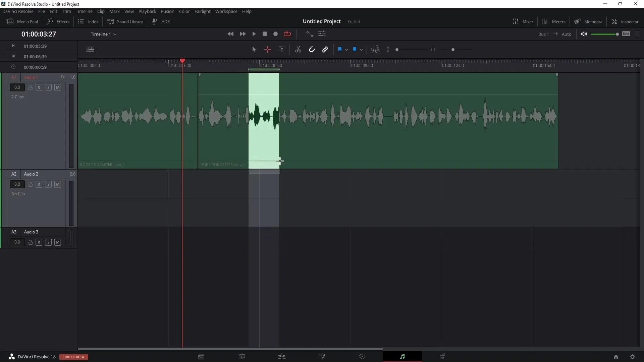The width and height of the screenshot is (644, 362).
Task: Switch to the Edit page icon
Action: pos(282,357)
